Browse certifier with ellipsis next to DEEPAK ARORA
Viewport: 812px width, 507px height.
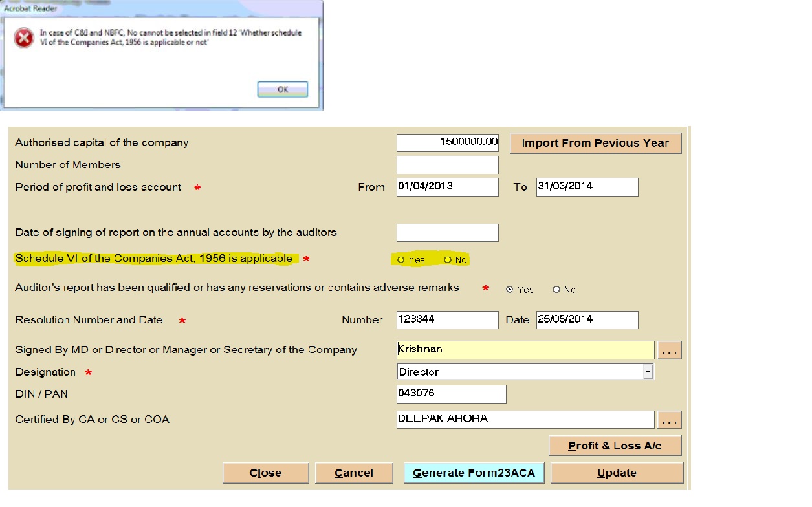670,420
